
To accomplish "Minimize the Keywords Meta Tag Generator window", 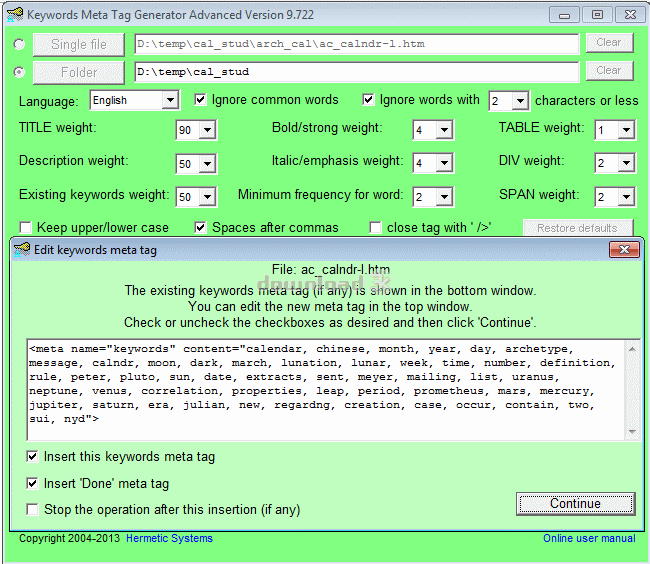I will point(564,15).
